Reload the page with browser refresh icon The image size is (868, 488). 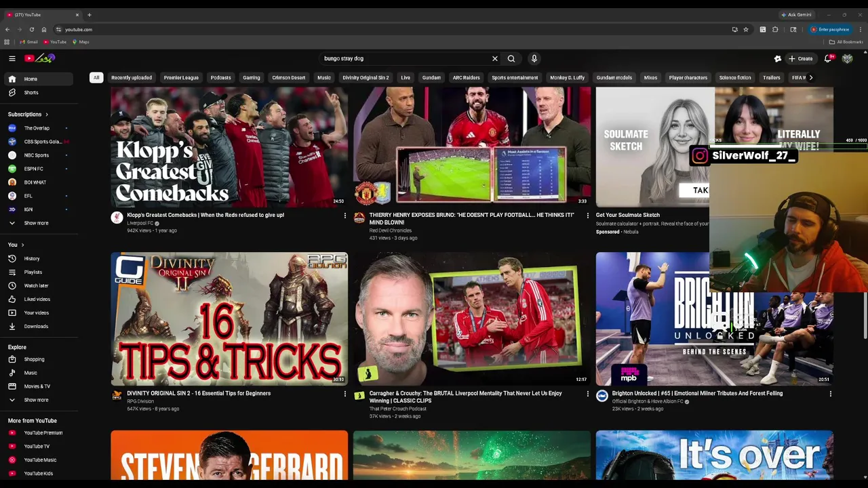click(31, 30)
